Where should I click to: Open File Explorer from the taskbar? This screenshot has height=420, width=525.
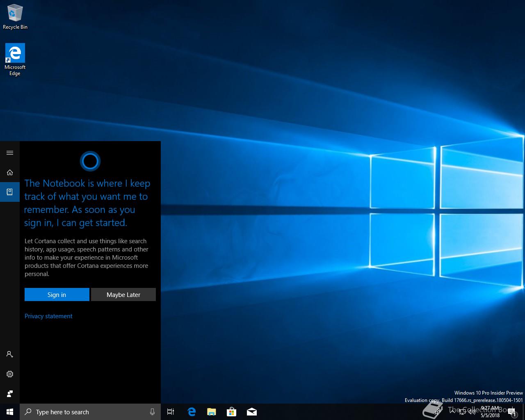pyautogui.click(x=211, y=412)
